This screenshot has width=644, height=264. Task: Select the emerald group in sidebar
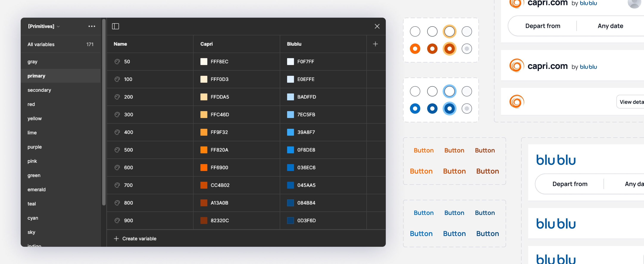(x=36, y=189)
